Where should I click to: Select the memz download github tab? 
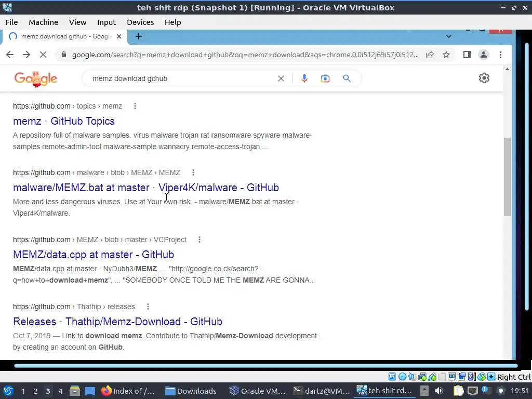point(64,36)
